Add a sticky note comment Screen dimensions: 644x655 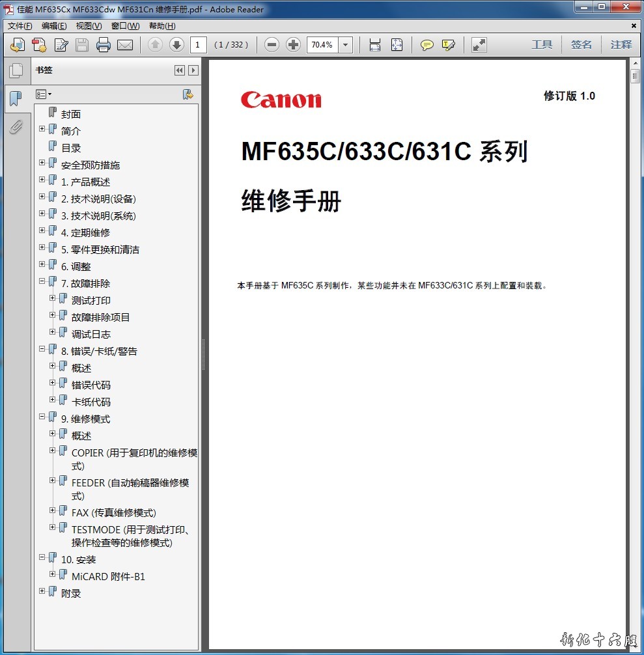(x=427, y=45)
